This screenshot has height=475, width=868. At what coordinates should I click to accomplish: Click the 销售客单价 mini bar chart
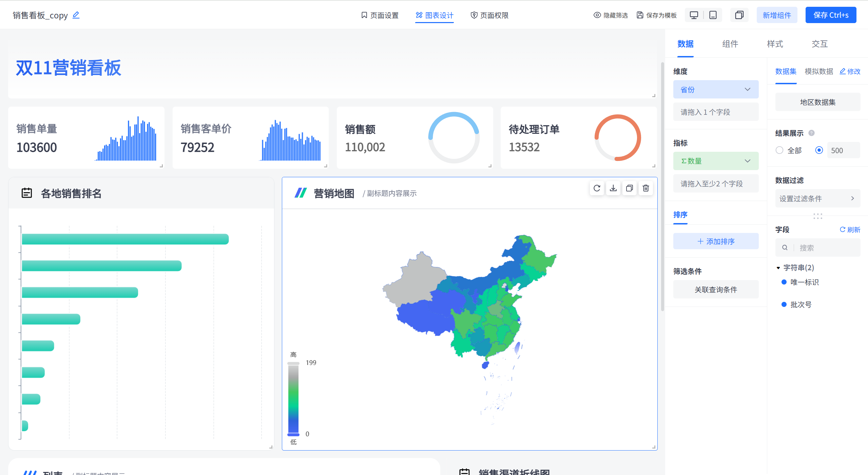coord(290,140)
